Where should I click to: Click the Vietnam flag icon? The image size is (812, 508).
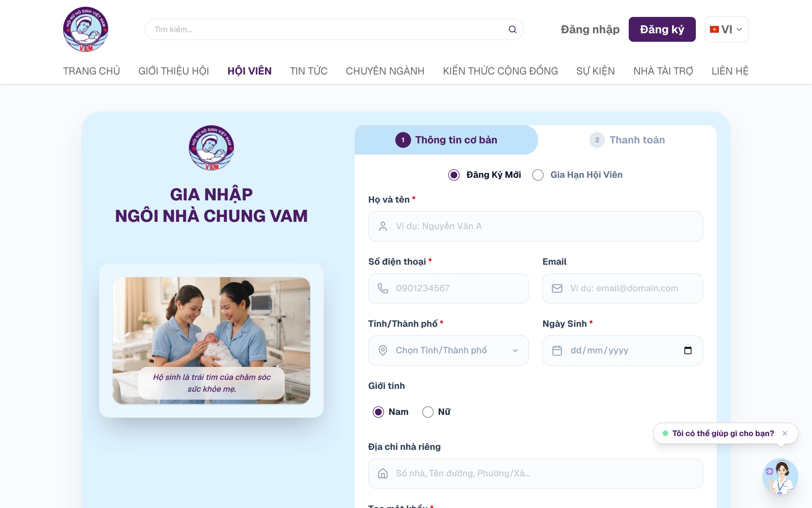714,30
